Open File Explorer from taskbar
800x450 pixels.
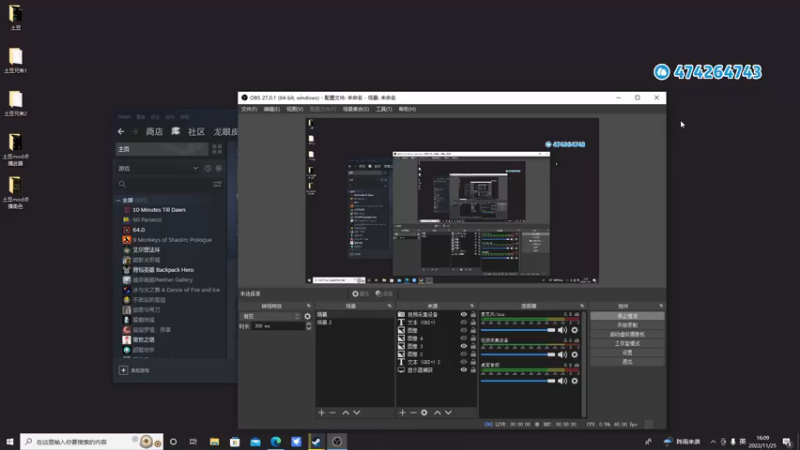click(x=214, y=441)
